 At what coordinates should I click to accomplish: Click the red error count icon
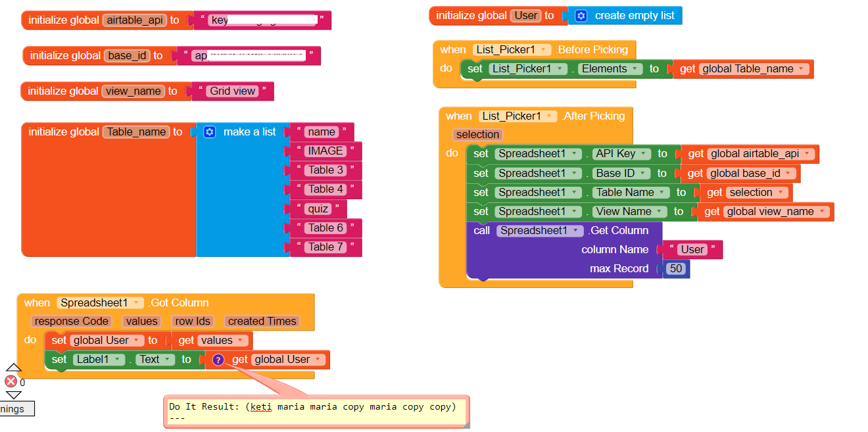(x=11, y=381)
